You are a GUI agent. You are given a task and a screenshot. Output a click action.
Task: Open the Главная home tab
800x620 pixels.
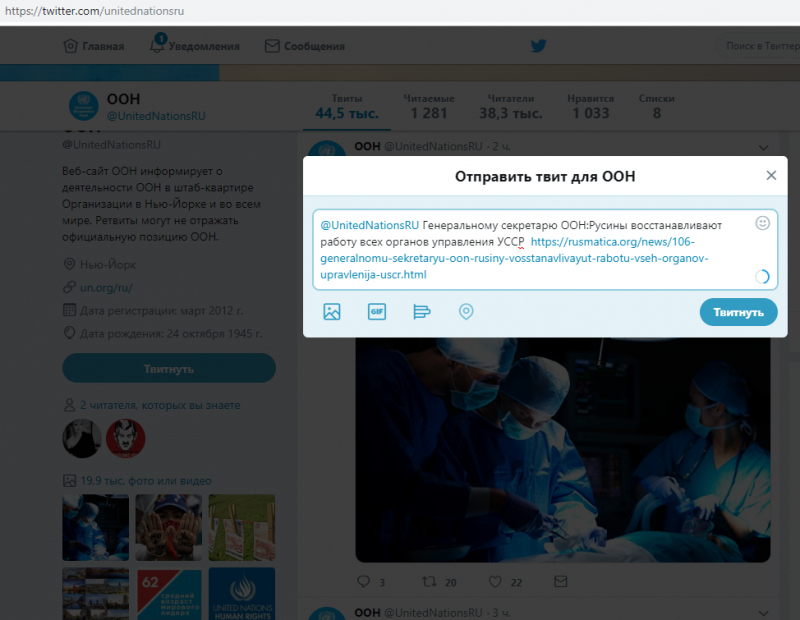[93, 46]
